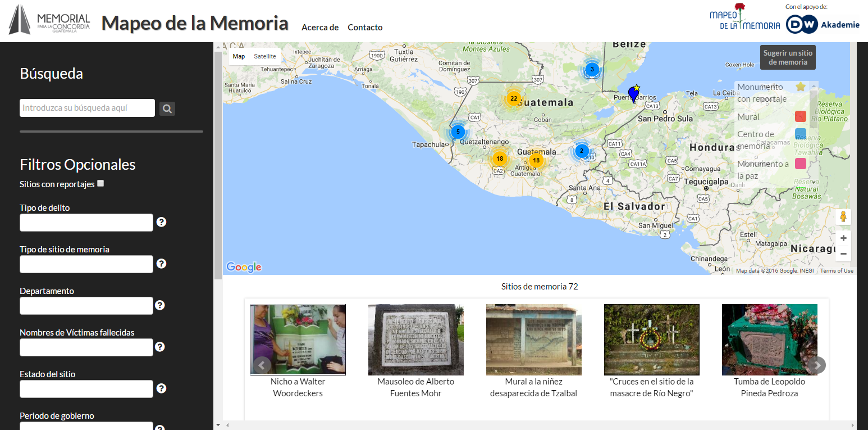Zoom in on the map

(x=843, y=238)
